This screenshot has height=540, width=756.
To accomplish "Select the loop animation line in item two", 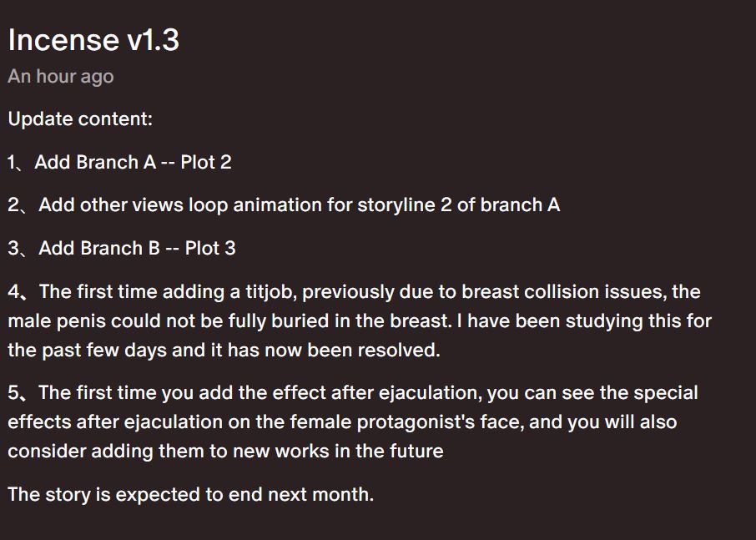I will coord(284,205).
